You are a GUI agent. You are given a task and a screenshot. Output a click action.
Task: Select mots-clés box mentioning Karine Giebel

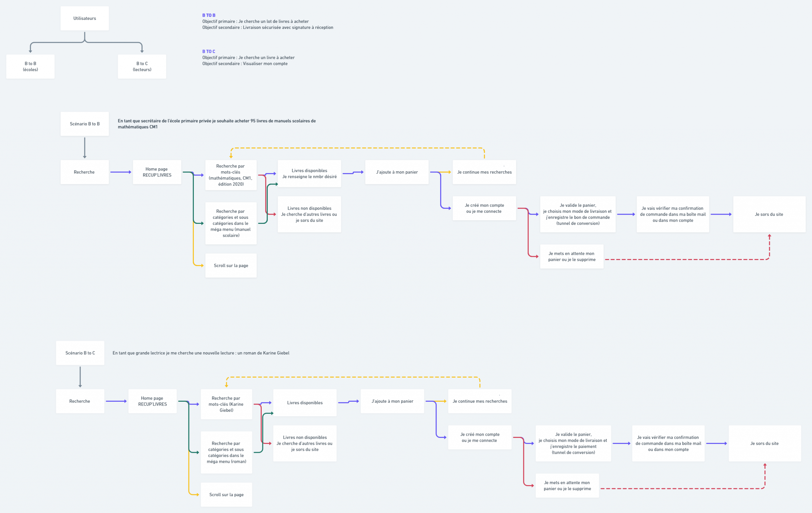pyautogui.click(x=226, y=404)
